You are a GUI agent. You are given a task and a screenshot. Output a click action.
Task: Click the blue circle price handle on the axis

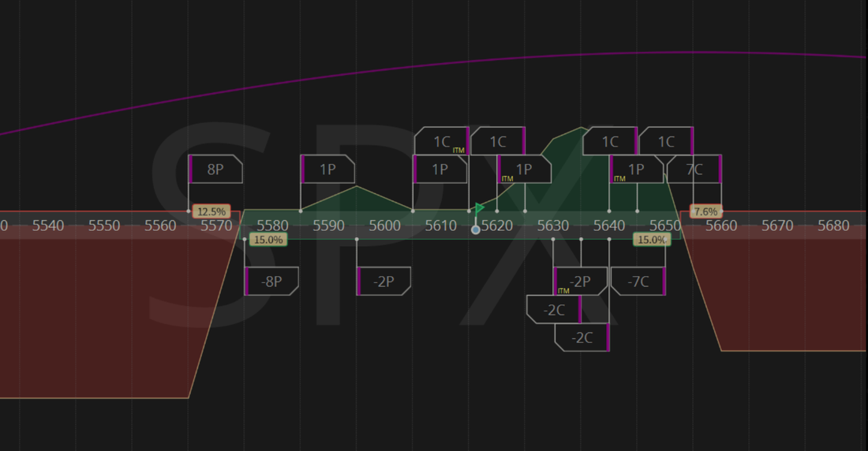click(476, 229)
